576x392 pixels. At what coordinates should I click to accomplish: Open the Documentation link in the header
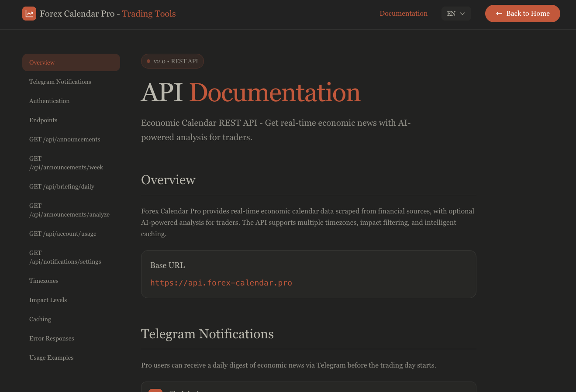[404, 14]
